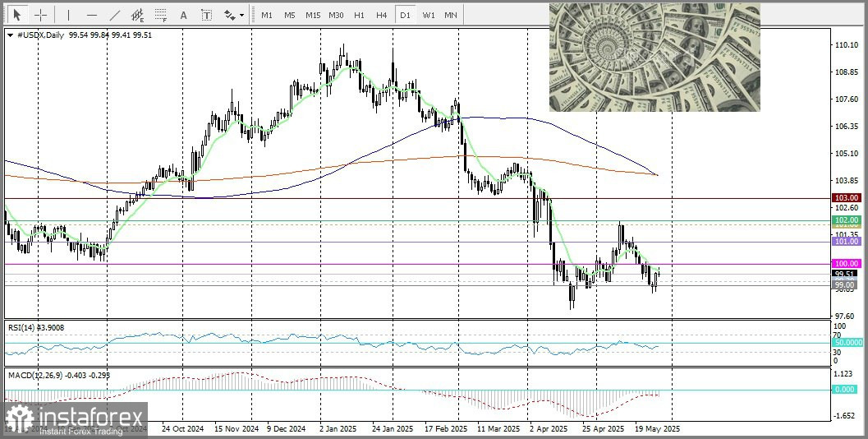Click the 2 Apr 2025 date label
This screenshot has height=439, width=868.
click(549, 429)
